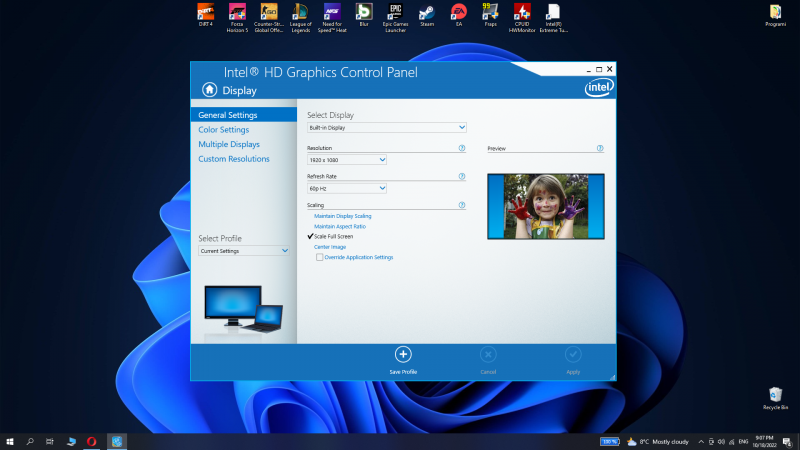Open Multiple Displays tab
The image size is (800, 450).
click(229, 144)
